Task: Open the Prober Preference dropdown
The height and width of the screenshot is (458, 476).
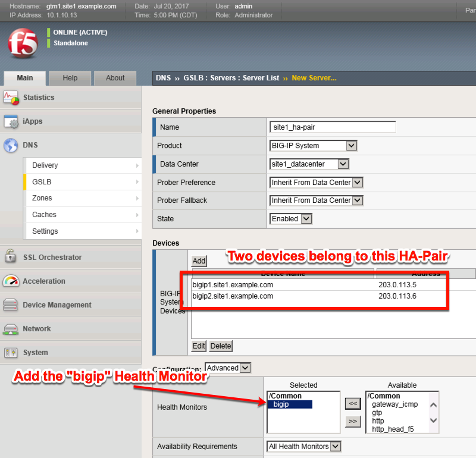Action: tap(317, 183)
